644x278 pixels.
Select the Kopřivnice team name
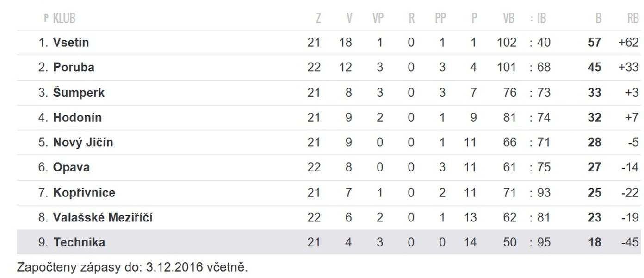(84, 192)
